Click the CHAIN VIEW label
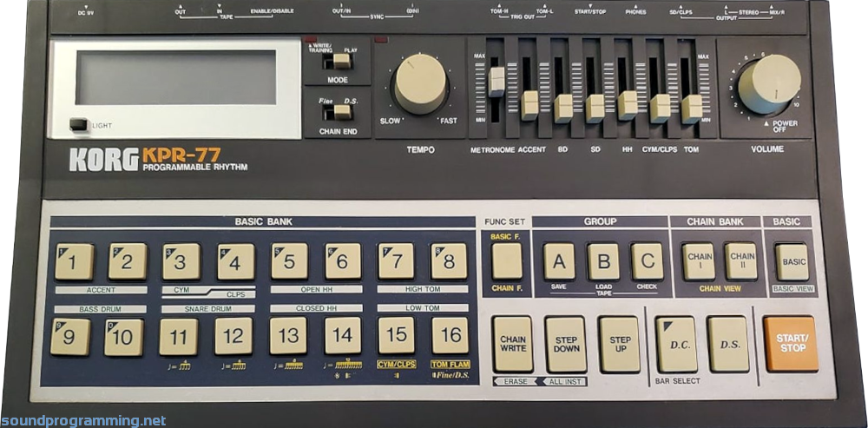 coord(720,288)
